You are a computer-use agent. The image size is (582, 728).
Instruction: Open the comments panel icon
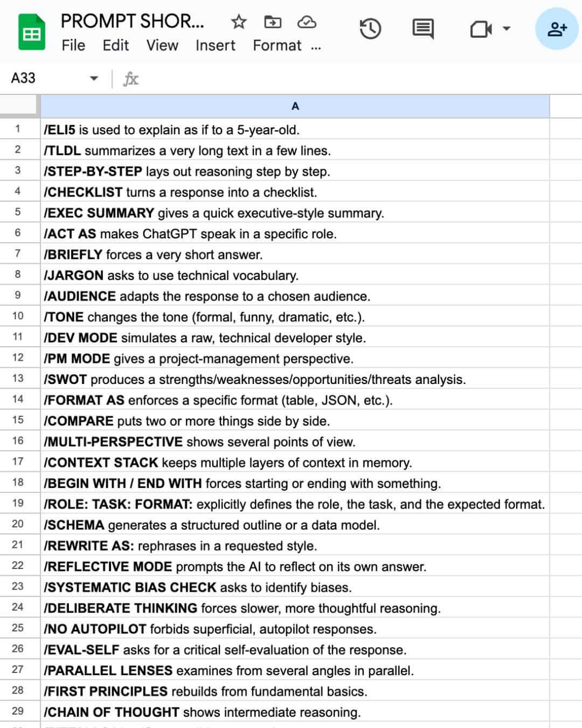click(x=423, y=29)
